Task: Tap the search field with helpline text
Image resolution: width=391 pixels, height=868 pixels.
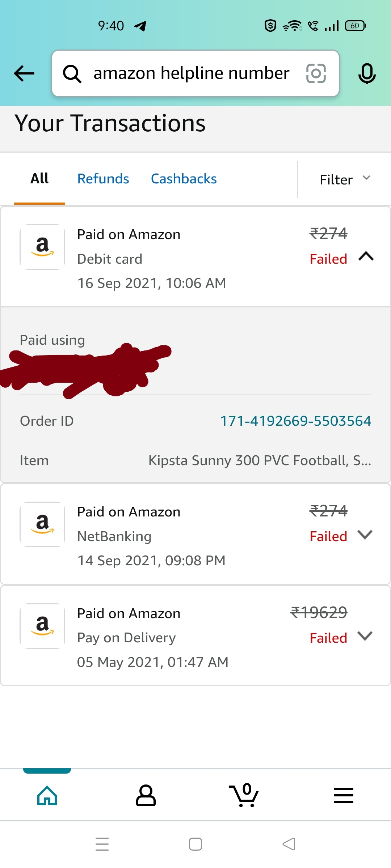Action: pyautogui.click(x=191, y=73)
